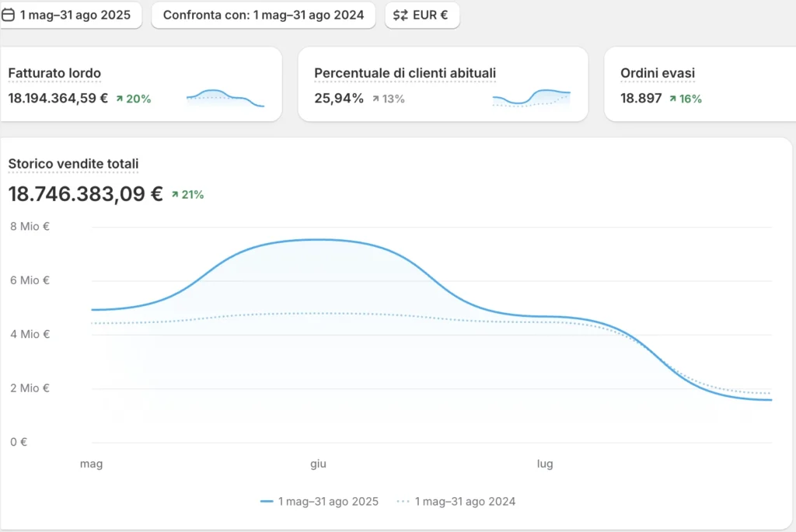Open the Fatturato lordo sparkline chart

[x=225, y=98]
